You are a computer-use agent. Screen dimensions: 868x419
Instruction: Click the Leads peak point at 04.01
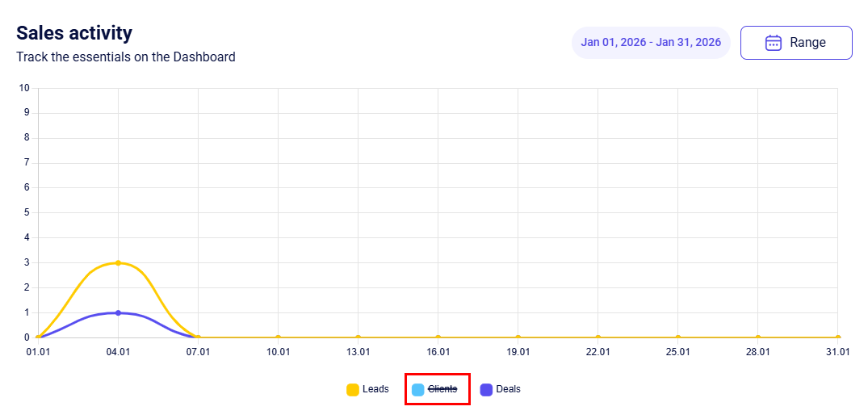[x=118, y=262]
